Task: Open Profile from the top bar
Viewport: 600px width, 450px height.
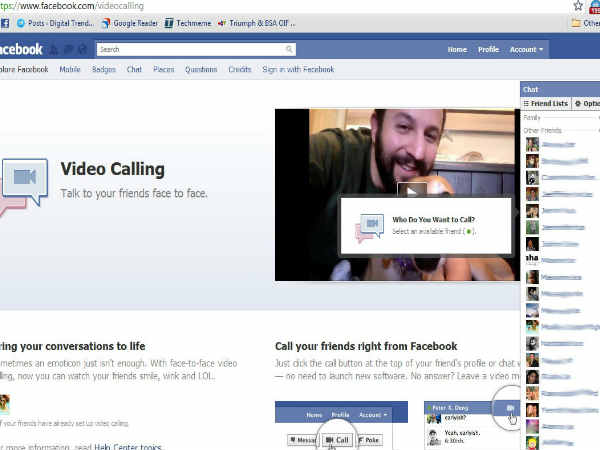Action: pos(488,49)
